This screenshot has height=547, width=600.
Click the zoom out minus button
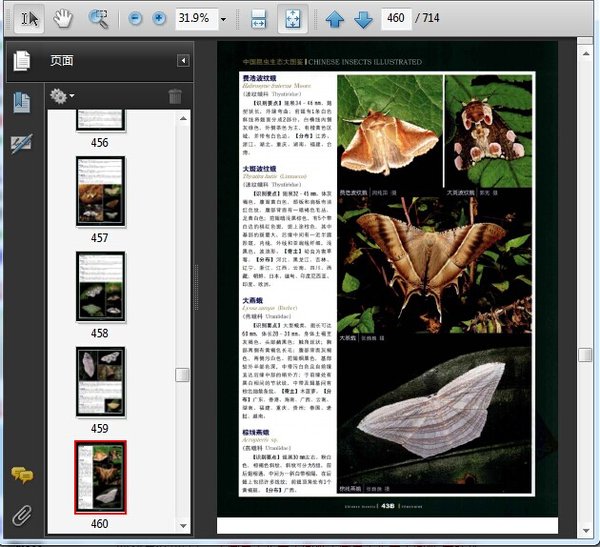134,19
